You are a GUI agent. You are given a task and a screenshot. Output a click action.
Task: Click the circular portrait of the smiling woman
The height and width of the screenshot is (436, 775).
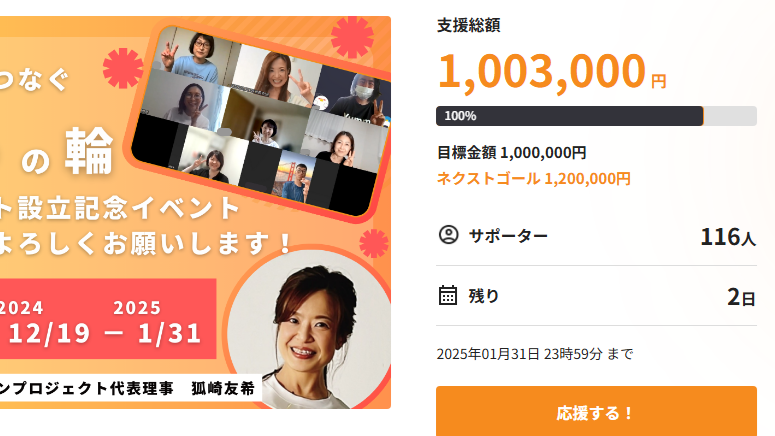pyautogui.click(x=309, y=329)
